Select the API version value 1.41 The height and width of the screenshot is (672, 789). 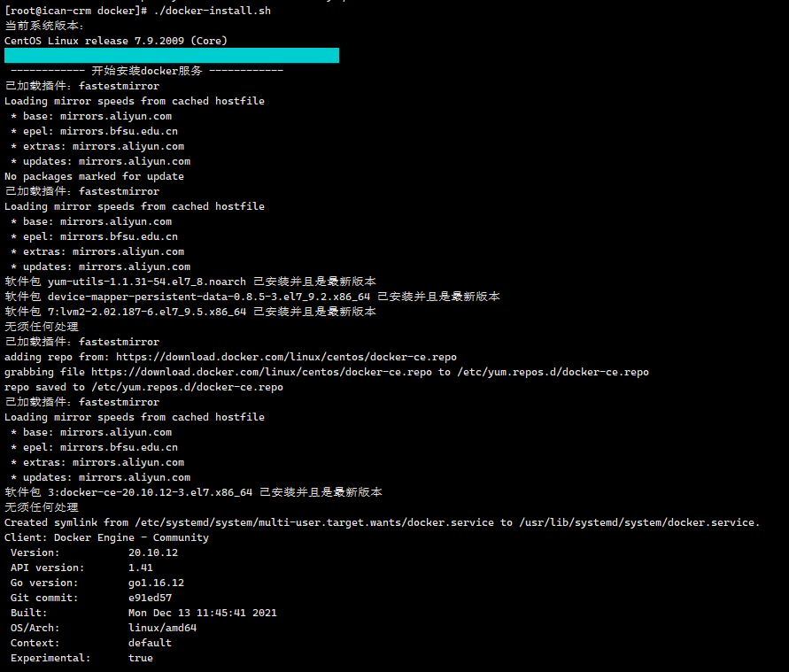[141, 568]
